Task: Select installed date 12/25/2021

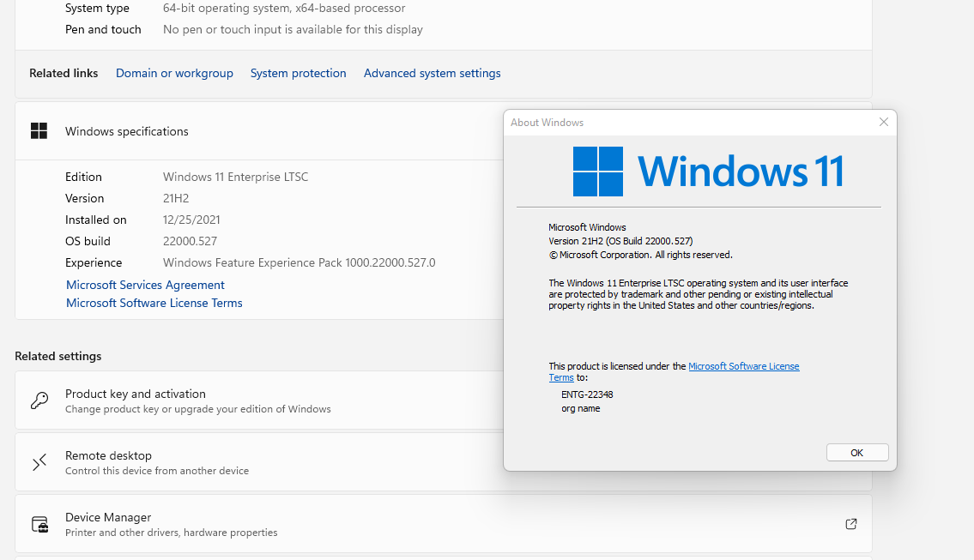Action: click(x=191, y=220)
